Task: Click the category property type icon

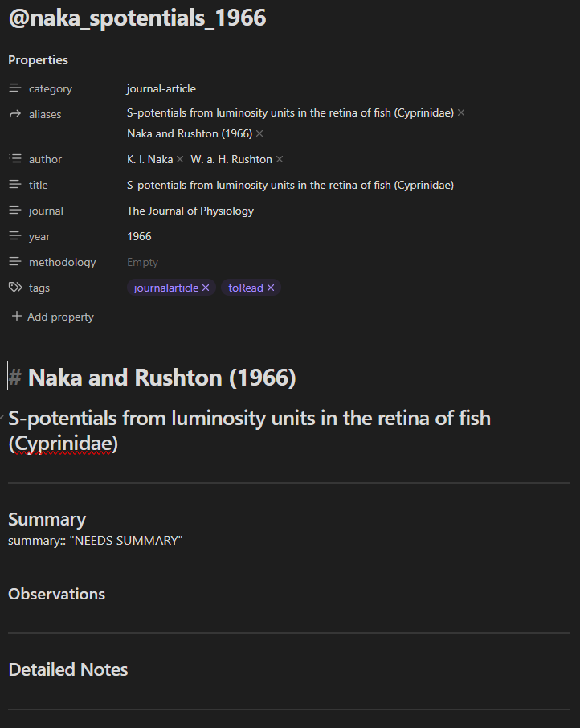Action: click(14, 88)
